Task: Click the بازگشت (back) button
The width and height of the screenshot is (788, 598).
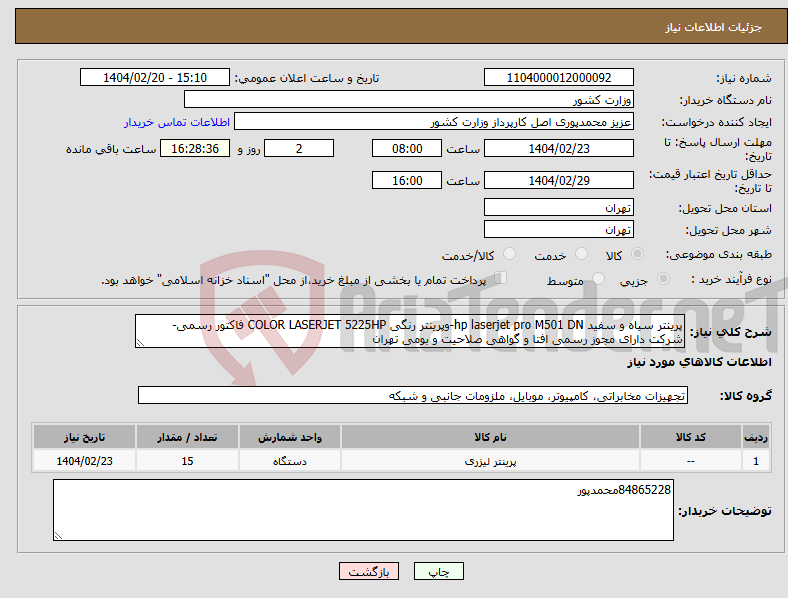Action: 369,571
